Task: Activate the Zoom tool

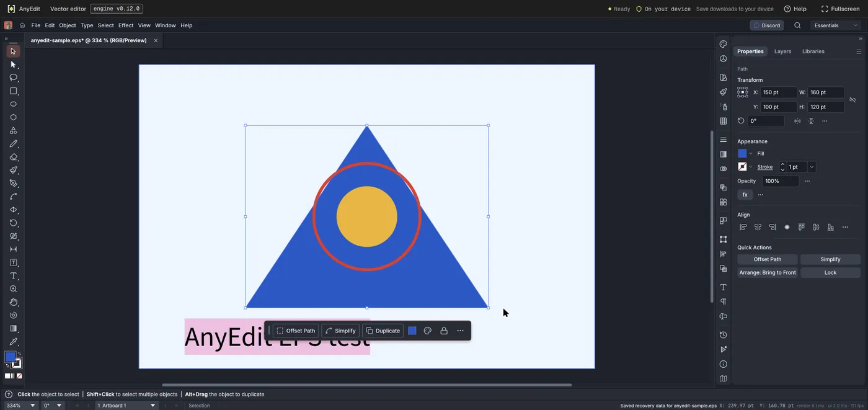Action: point(13,289)
